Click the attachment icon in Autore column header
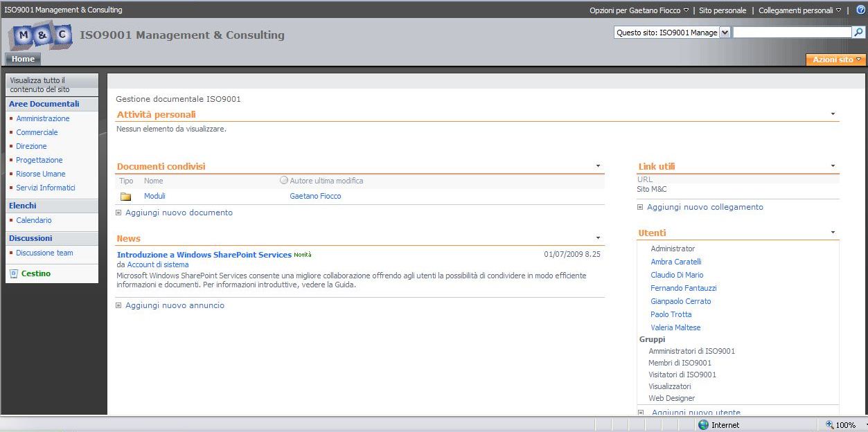The height and width of the screenshot is (432, 868). tap(284, 181)
